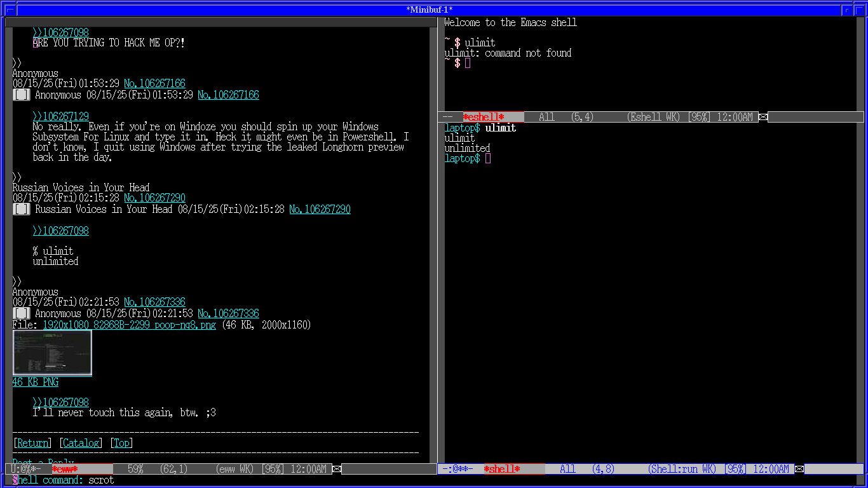Follow the >>106267098 quote link above 'ARE YOU TRYING'
This screenshot has width=868, height=488.
coord(61,33)
